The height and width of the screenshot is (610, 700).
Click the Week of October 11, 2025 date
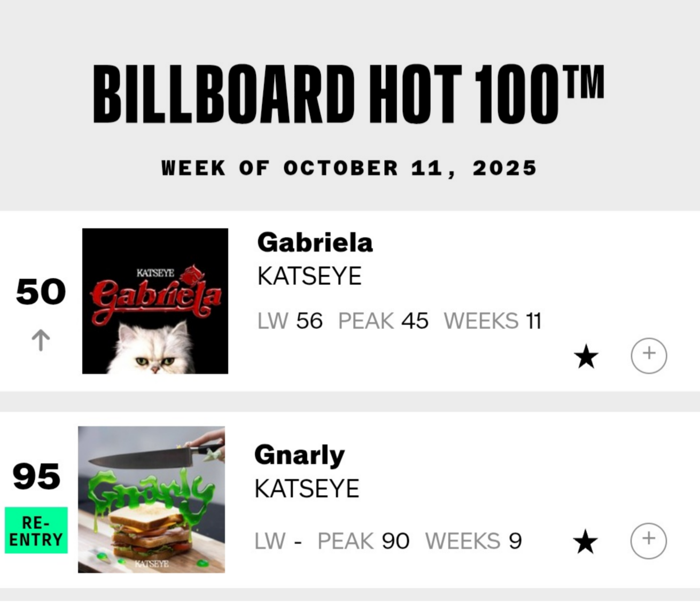(349, 168)
